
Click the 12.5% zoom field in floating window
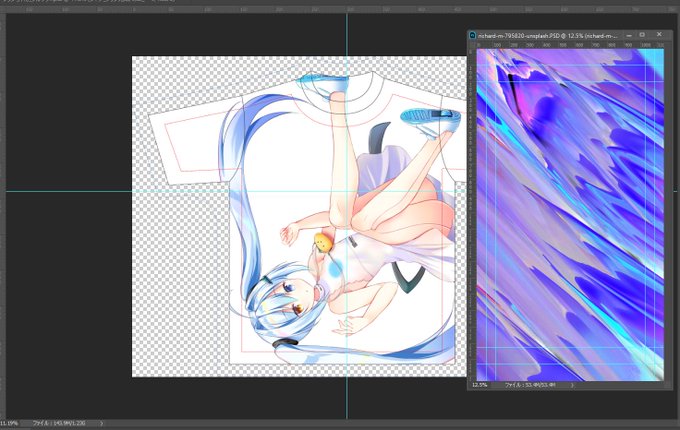tap(480, 385)
